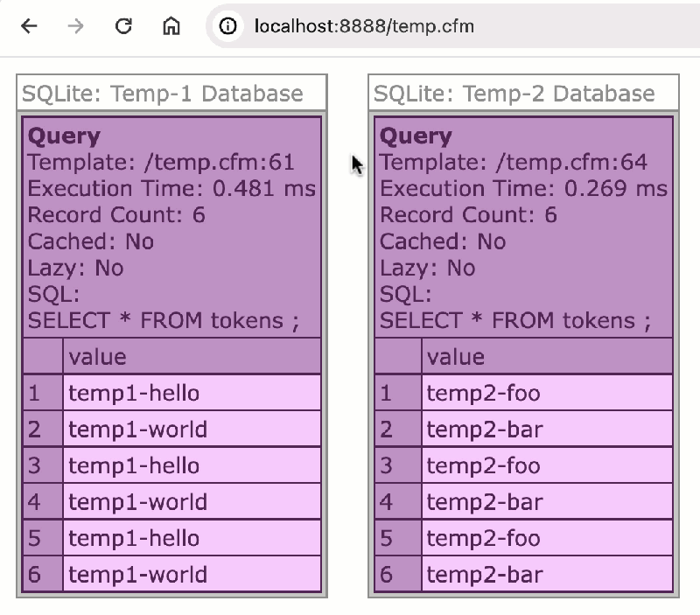Image resolution: width=700 pixels, height=615 pixels.
Task: Reload the temp.cfm page
Action: point(122,26)
